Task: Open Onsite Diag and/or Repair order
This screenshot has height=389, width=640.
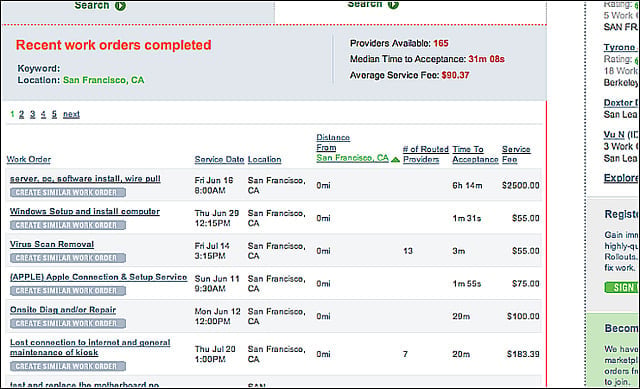Action: click(x=63, y=309)
